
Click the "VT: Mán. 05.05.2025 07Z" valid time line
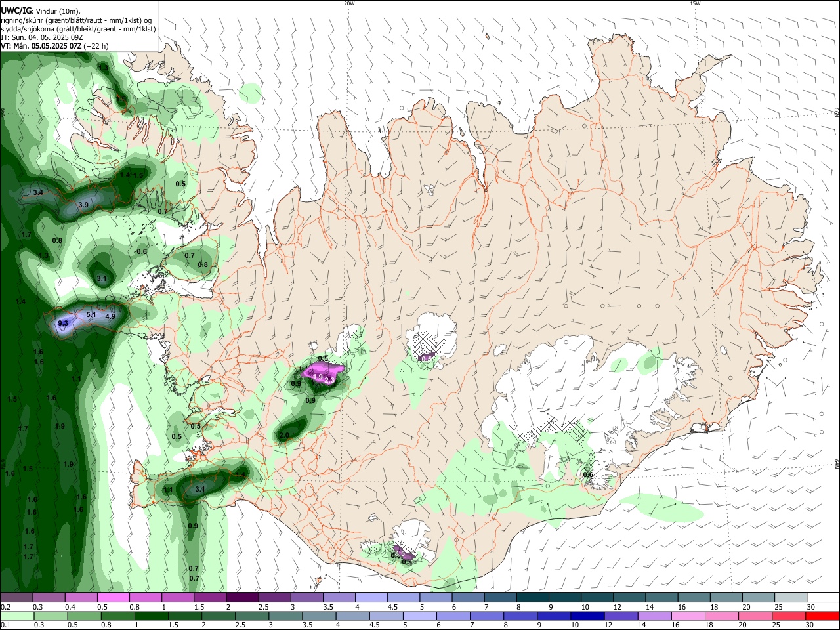(41, 46)
